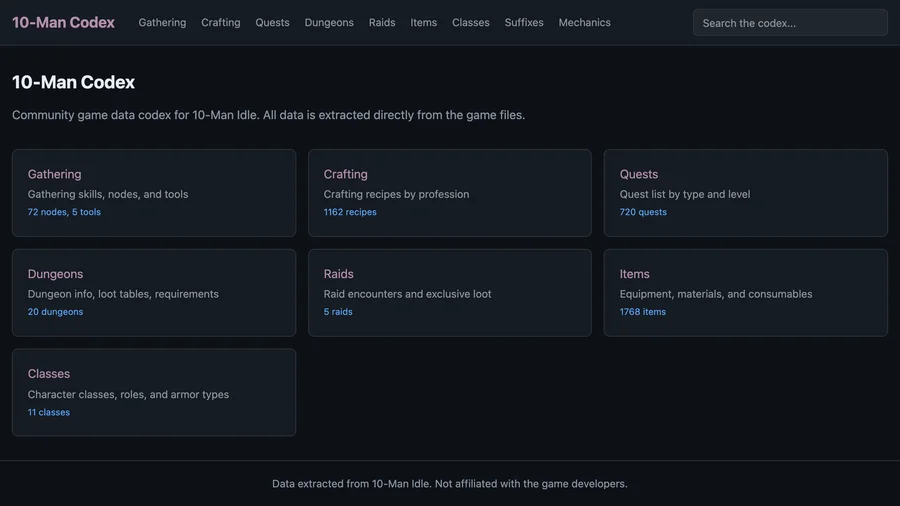Open the Raids card
Screen dimensions: 900x506
pyautogui.click(x=449, y=293)
